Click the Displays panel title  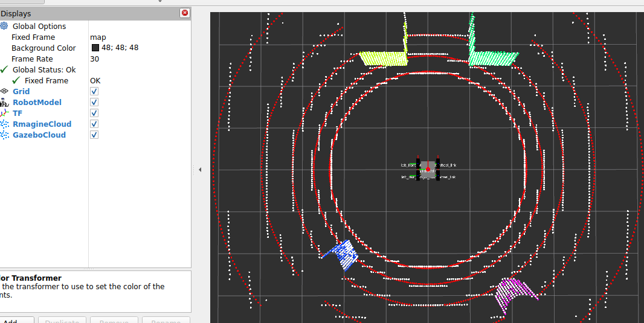click(16, 13)
